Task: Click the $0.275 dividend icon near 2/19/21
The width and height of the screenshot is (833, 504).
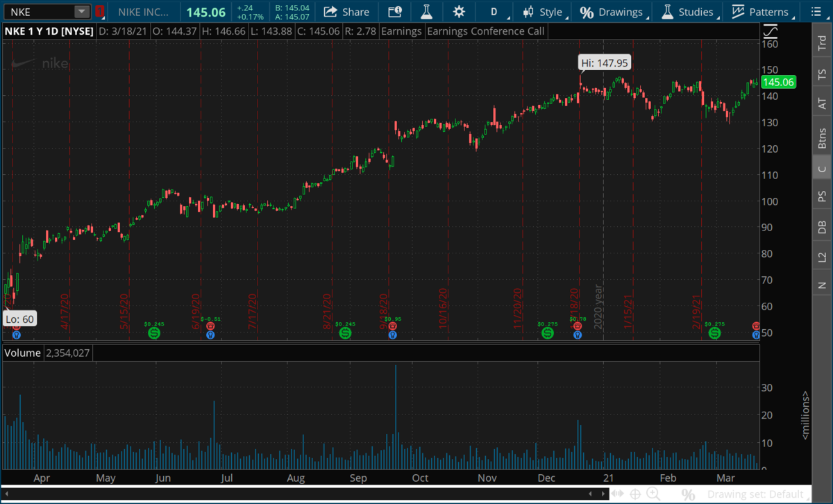Action: click(714, 333)
